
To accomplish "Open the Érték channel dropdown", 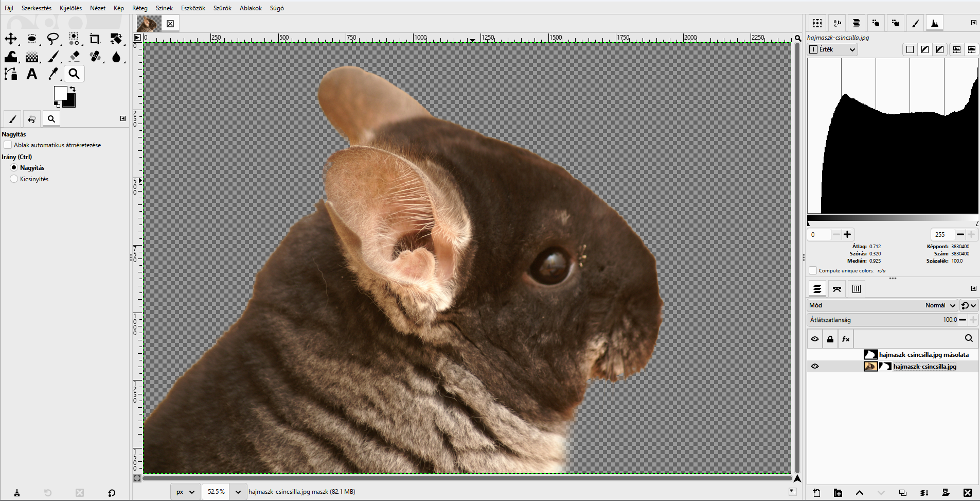I will tap(833, 49).
